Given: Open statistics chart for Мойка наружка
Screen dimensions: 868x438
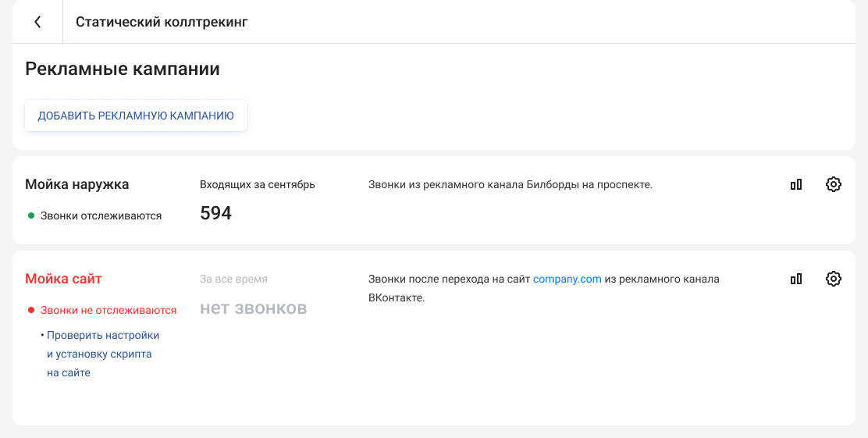Looking at the screenshot, I should tap(796, 185).
